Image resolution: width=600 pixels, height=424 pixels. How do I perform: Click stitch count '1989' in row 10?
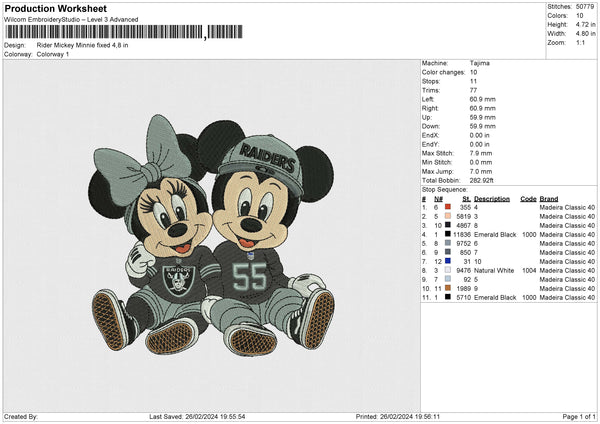464,288
